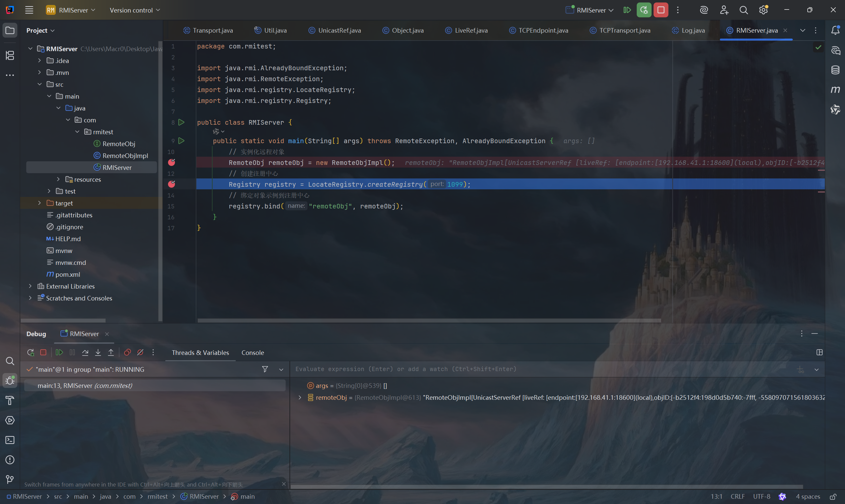Click Step Out in debug toolbar
This screenshot has width=845, height=504.
111,352
